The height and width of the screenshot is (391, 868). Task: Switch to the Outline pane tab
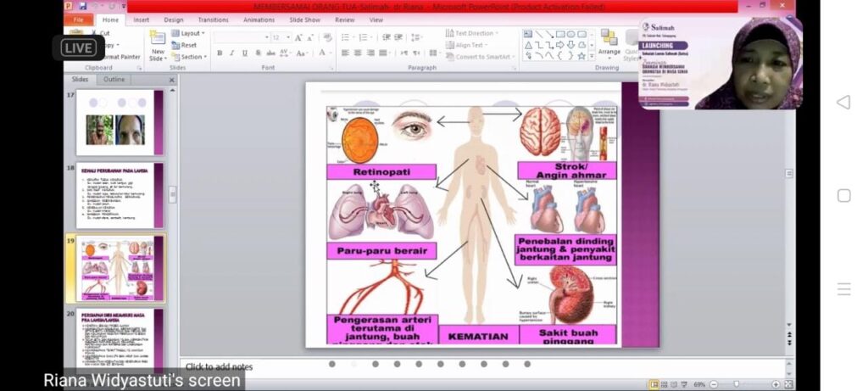point(114,80)
